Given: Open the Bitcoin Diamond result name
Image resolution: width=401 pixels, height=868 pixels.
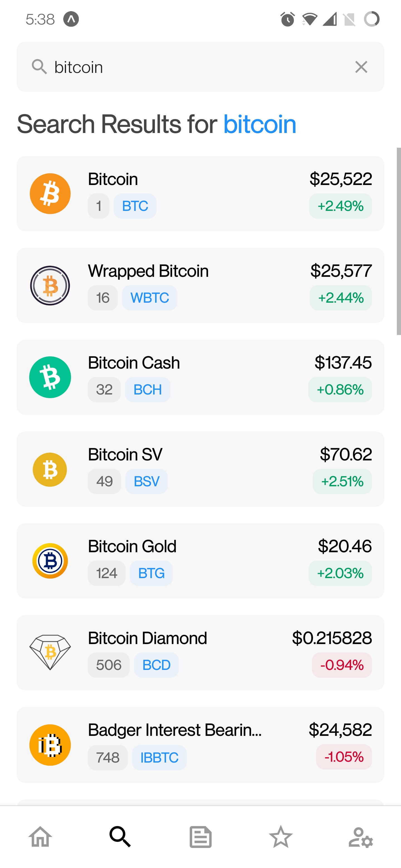Looking at the screenshot, I should tap(147, 638).
